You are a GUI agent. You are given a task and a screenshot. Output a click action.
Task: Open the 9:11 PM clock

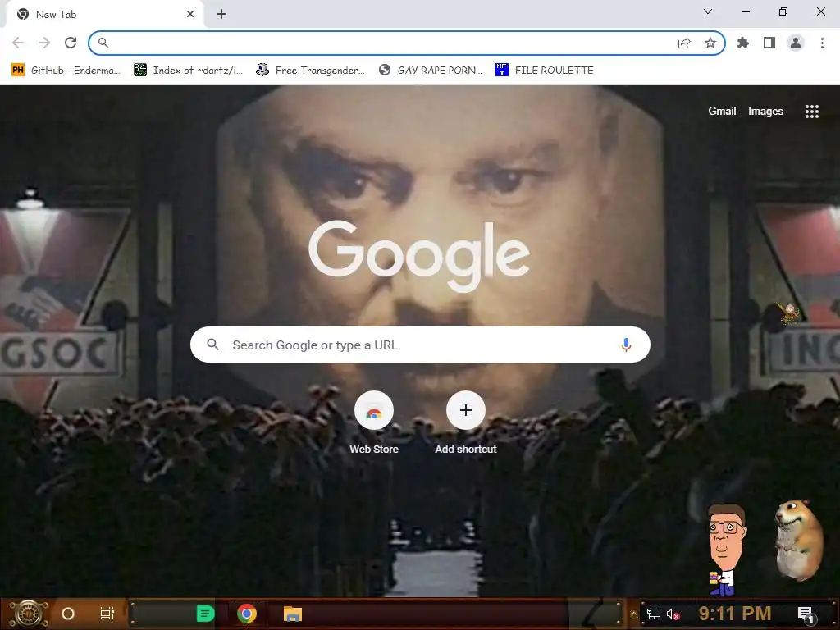tap(735, 614)
